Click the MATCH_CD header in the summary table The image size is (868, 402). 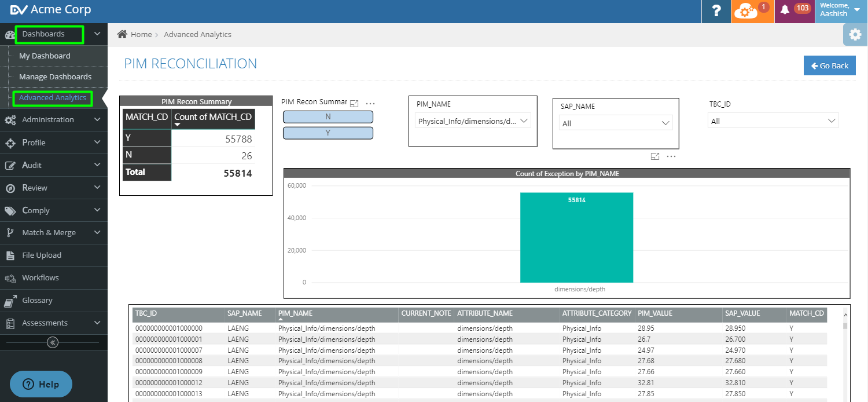click(147, 117)
